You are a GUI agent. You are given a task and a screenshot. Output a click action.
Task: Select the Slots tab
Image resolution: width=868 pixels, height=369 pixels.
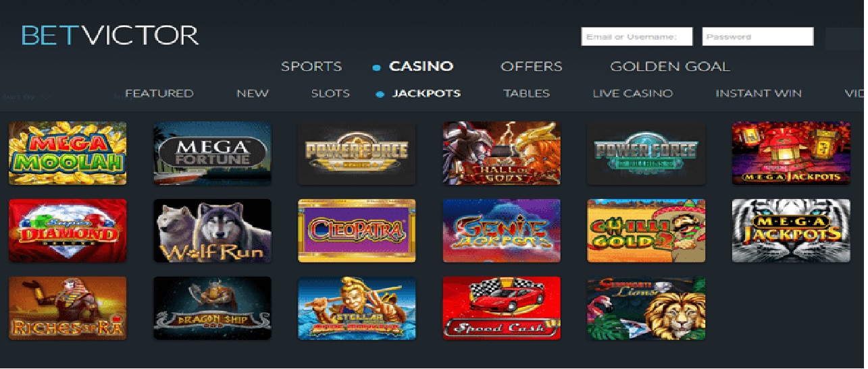tap(330, 94)
